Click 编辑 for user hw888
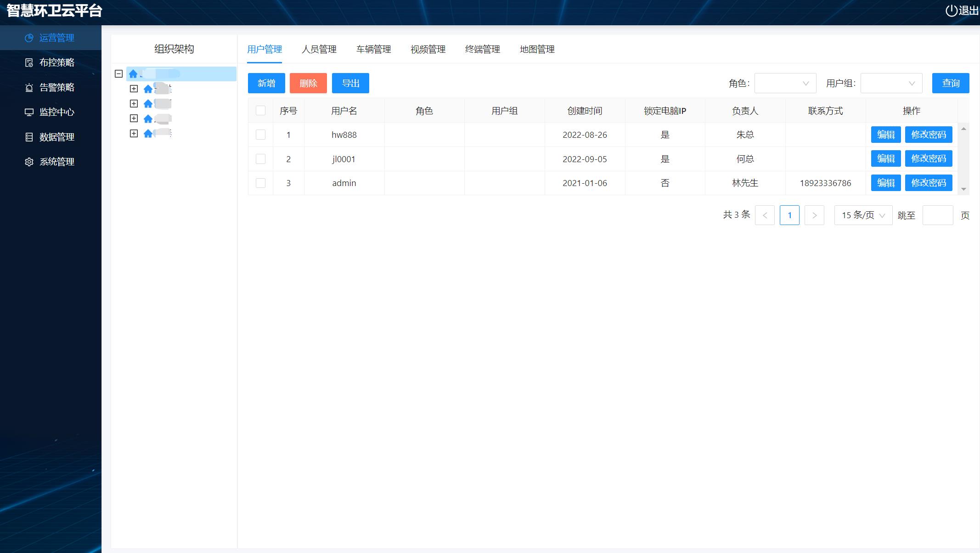980x553 pixels. tap(886, 135)
